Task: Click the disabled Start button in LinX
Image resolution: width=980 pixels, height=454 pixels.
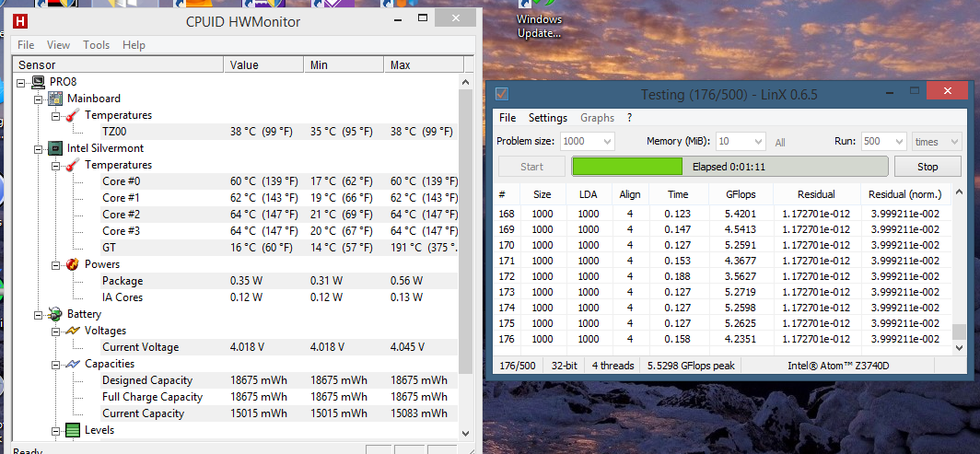Action: coord(531,167)
